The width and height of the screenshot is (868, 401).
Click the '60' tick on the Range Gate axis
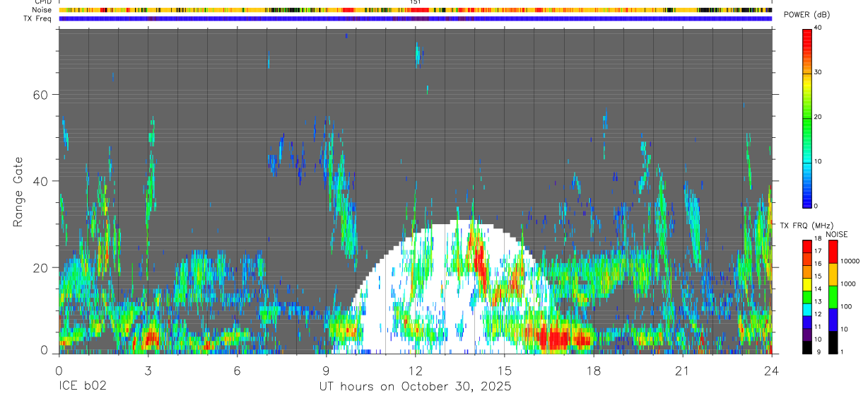(42, 94)
